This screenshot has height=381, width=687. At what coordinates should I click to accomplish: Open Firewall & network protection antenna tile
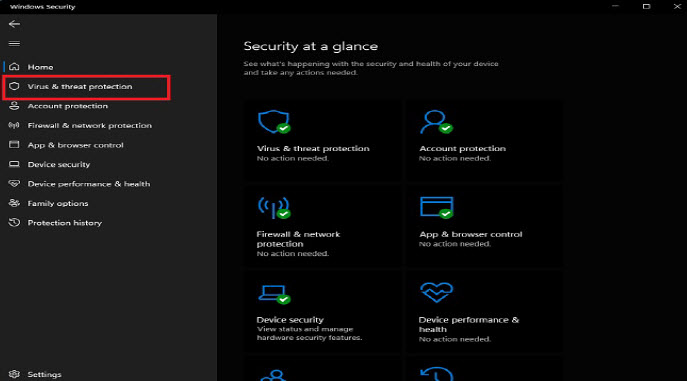[x=273, y=207]
